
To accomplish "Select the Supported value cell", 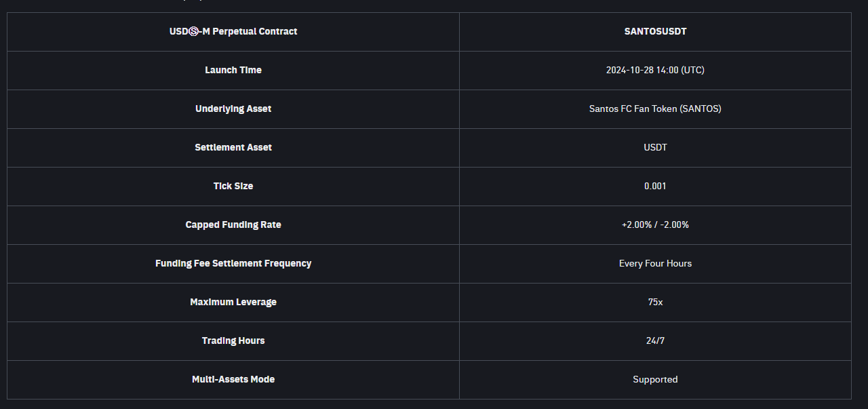I will coord(655,379).
